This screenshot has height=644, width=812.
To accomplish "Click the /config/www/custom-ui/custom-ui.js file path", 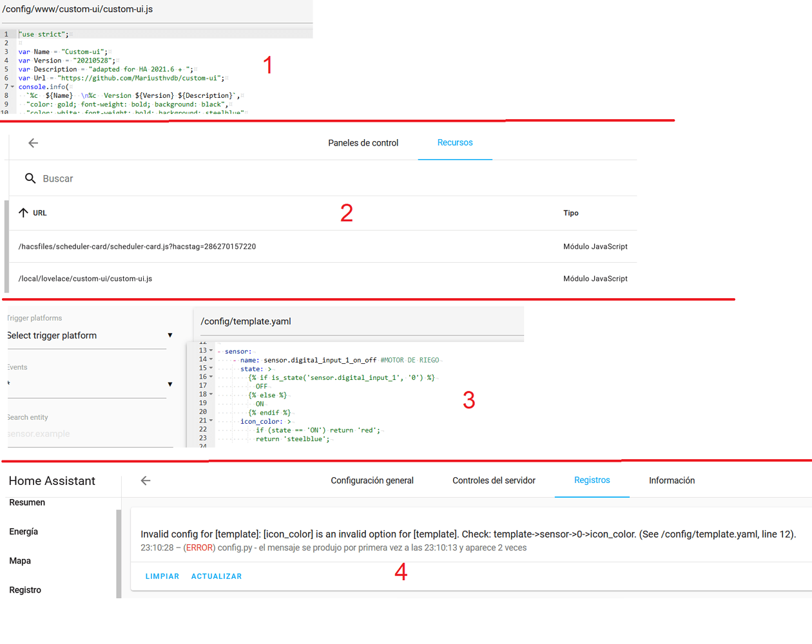I will (x=77, y=9).
